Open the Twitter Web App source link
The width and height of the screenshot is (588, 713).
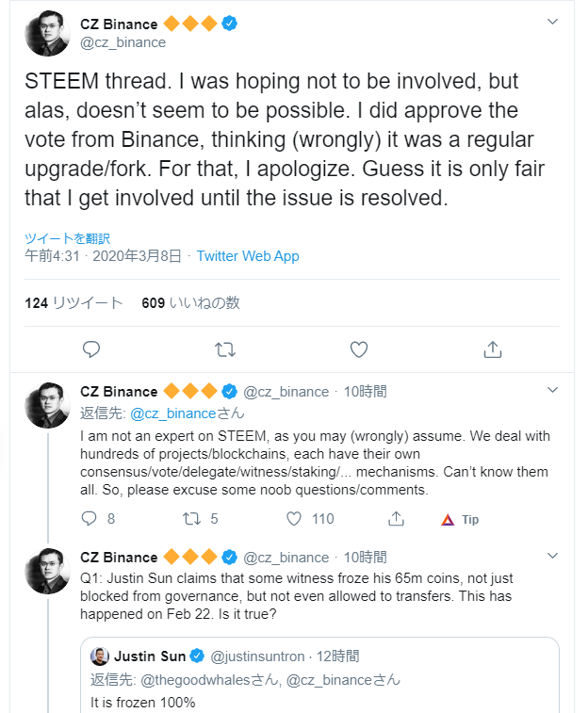248,255
